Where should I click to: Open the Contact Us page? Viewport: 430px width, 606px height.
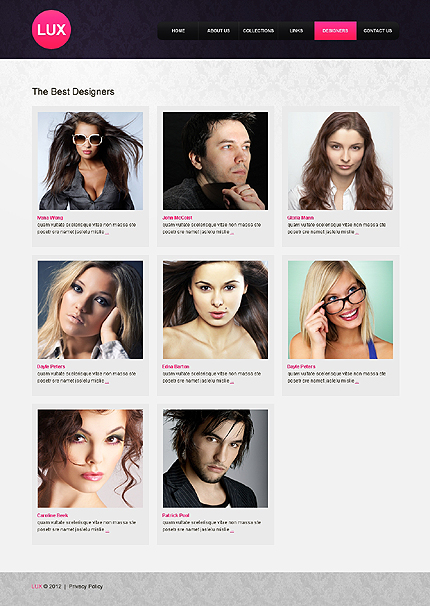pos(378,31)
